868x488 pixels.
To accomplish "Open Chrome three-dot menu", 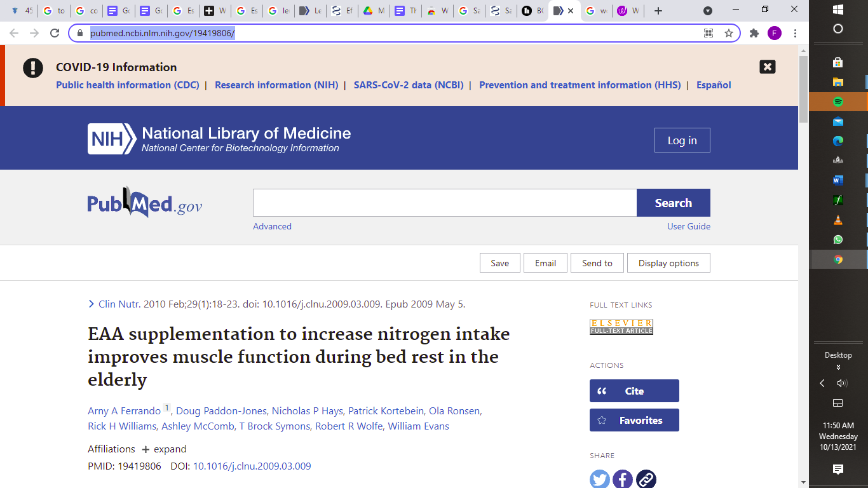I will click(795, 33).
